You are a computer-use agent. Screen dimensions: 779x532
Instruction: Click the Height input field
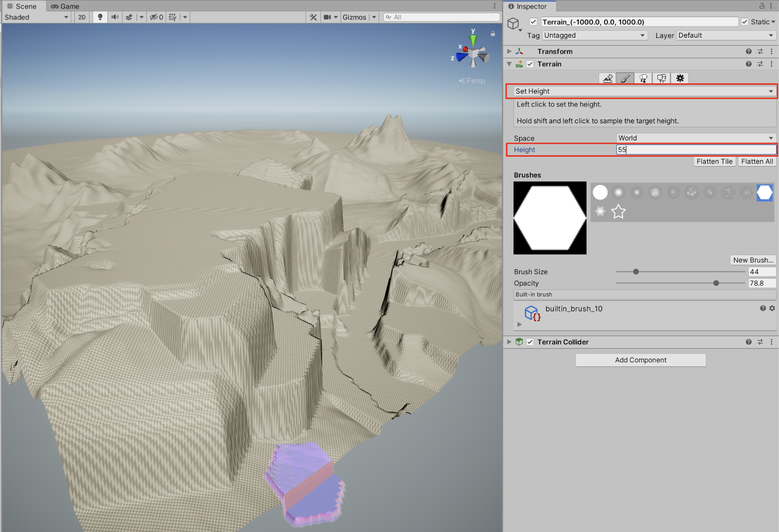click(x=696, y=150)
